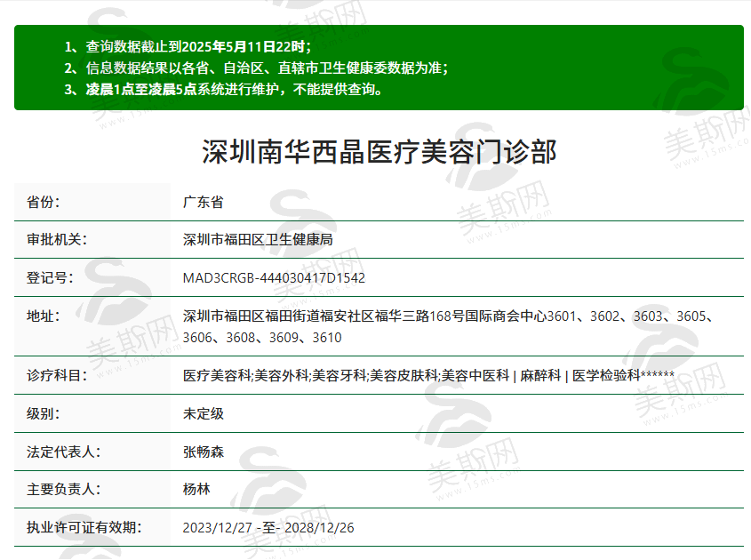Click the 省份 row label
This screenshot has width=751, height=560.
click(x=44, y=202)
